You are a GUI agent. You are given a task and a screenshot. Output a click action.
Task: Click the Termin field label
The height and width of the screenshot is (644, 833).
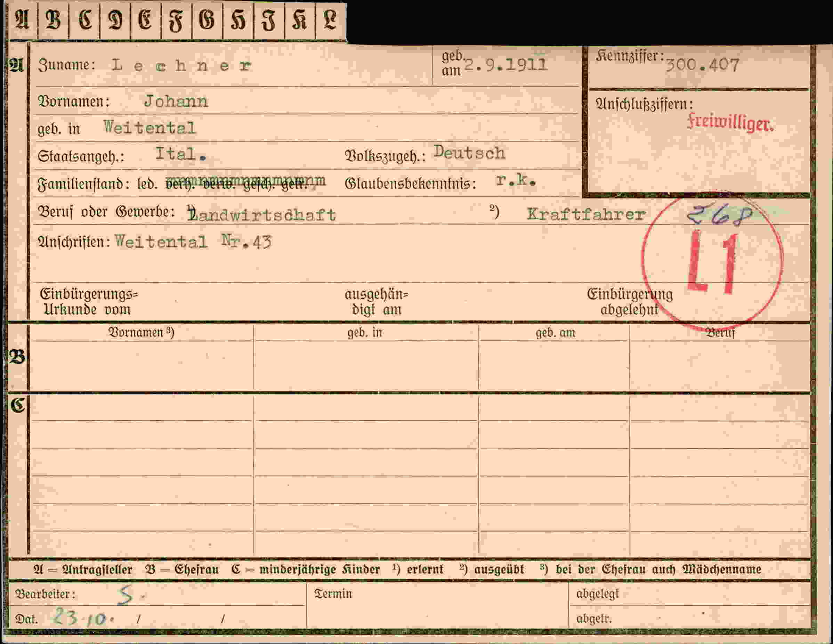(333, 594)
